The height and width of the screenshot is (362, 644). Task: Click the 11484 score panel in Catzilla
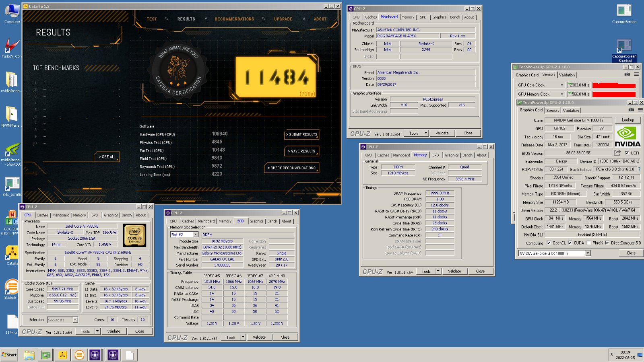coord(276,77)
